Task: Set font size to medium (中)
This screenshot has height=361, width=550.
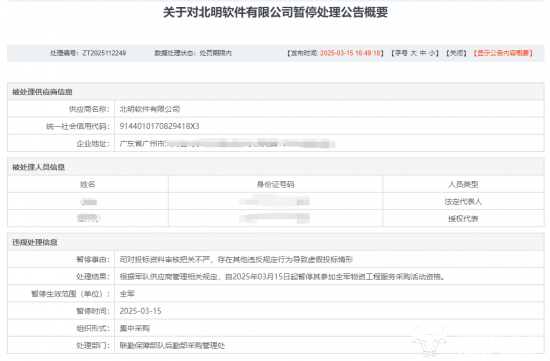Action: [423, 53]
